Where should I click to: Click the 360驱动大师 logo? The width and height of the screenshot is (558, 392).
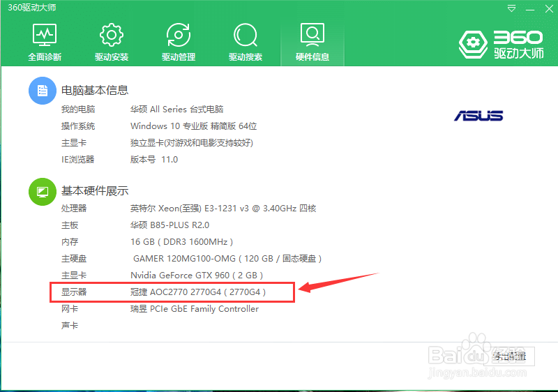[x=502, y=45]
